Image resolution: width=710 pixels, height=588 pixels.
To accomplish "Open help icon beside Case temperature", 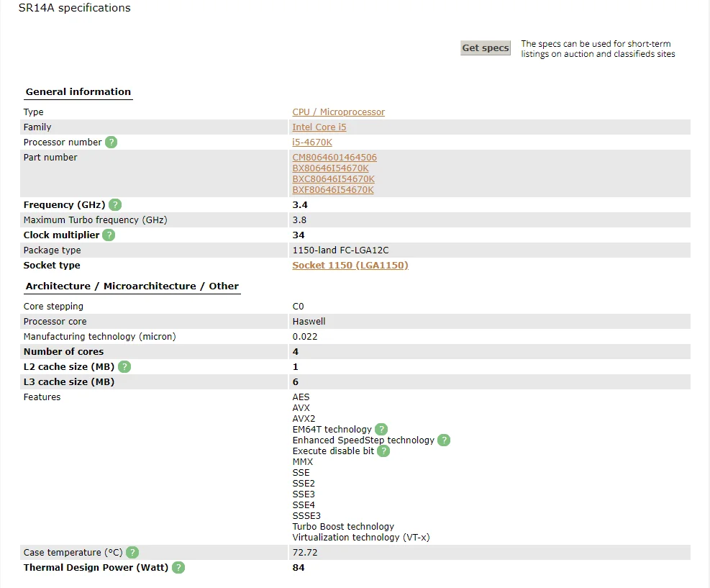I will 132,553.
